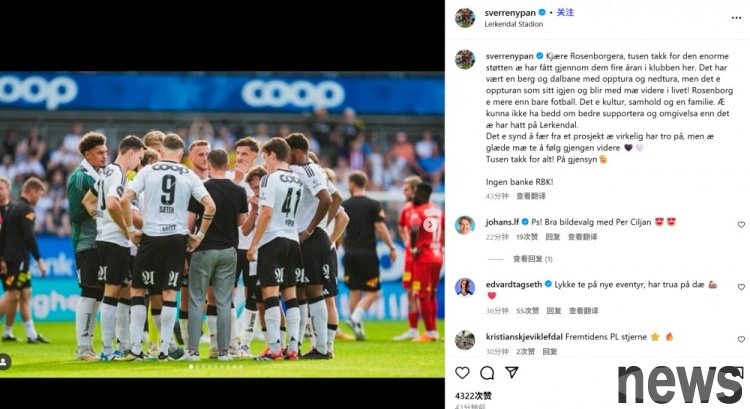Viewport: 750px width, 409px height.
Task: Open the comment bubble icon
Action: click(487, 373)
